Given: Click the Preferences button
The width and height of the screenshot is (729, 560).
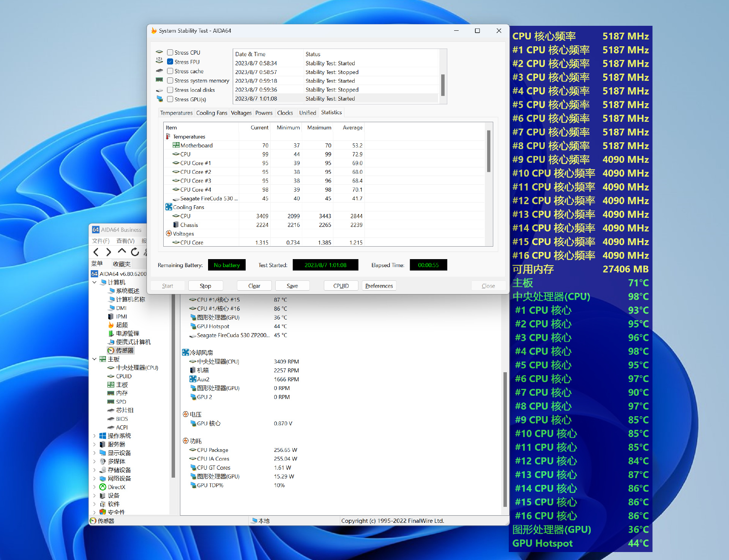Looking at the screenshot, I should pos(379,286).
